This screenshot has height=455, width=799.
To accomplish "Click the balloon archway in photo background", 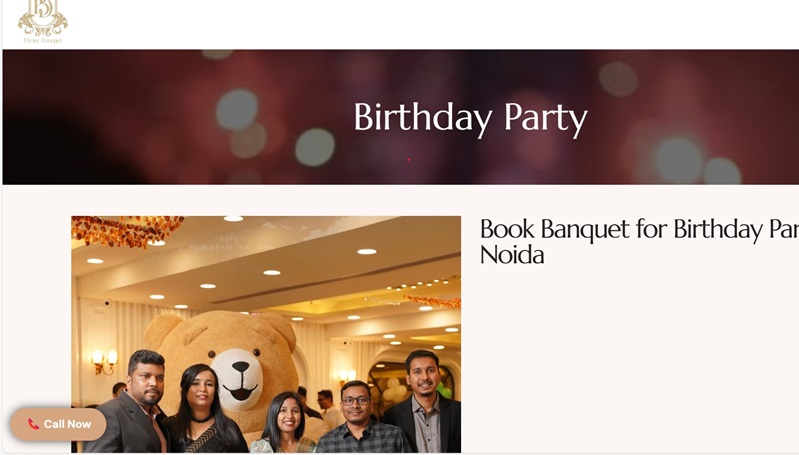I will point(395,382).
